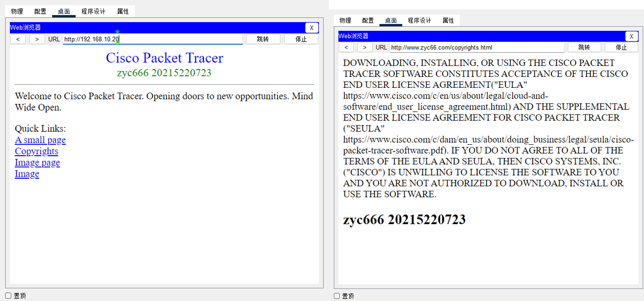Click 跳转 button in left browser
The height and width of the screenshot is (301, 644).
click(x=263, y=39)
